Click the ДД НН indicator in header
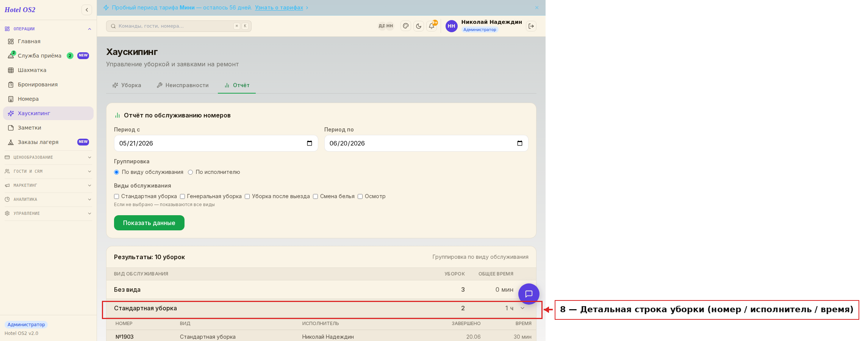This screenshot has height=341, width=868. (386, 26)
